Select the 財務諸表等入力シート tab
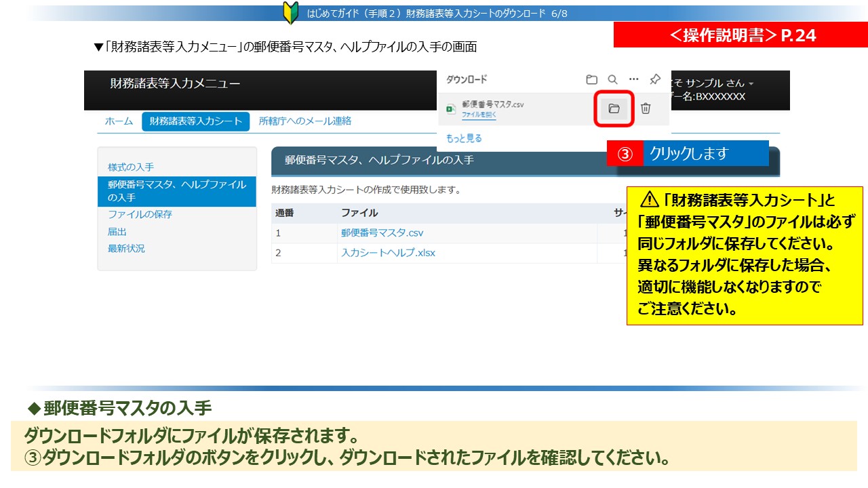Image resolution: width=868 pixels, height=488 pixels. tap(195, 121)
